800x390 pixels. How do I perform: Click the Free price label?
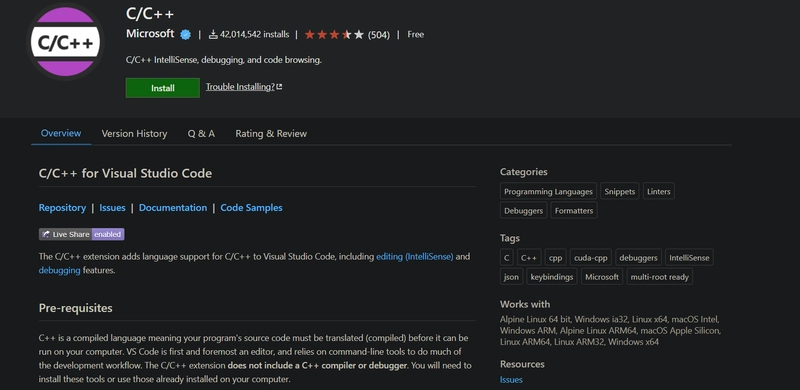(x=415, y=35)
